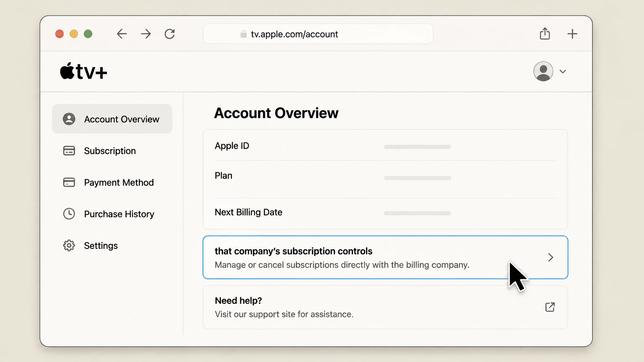The width and height of the screenshot is (644, 362).
Task: Click the Apple ID placeholder value
Action: (418, 147)
